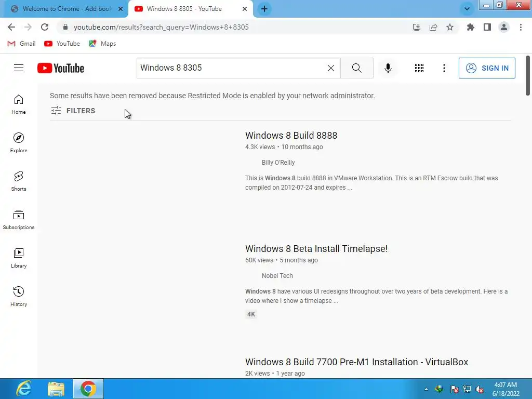Viewport: 532px width, 399px height.
Task: Open Library in the sidebar
Action: tap(19, 258)
